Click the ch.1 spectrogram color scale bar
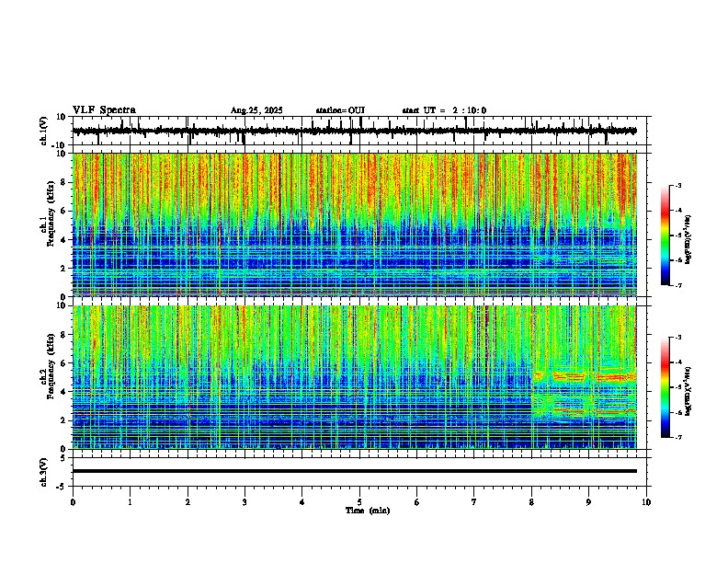The image size is (728, 563). pyautogui.click(x=665, y=236)
